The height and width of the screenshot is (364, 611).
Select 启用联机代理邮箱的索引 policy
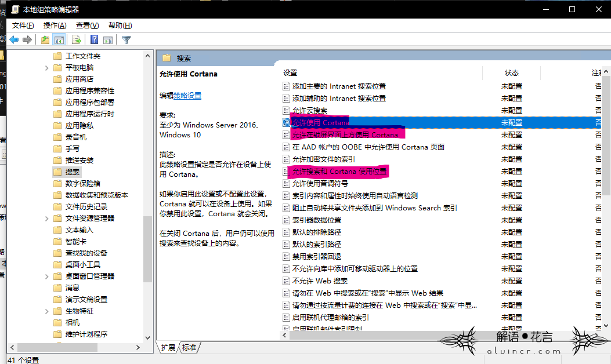330,318
